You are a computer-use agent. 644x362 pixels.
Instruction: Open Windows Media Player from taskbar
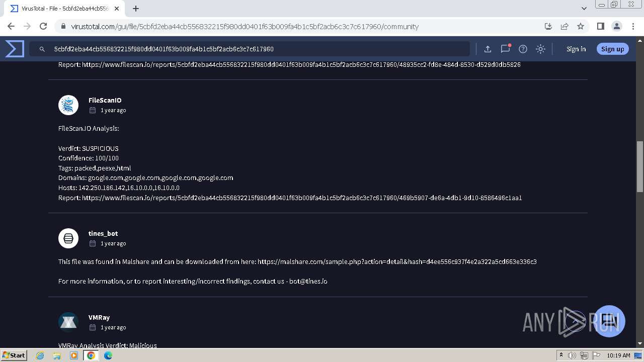74,355
